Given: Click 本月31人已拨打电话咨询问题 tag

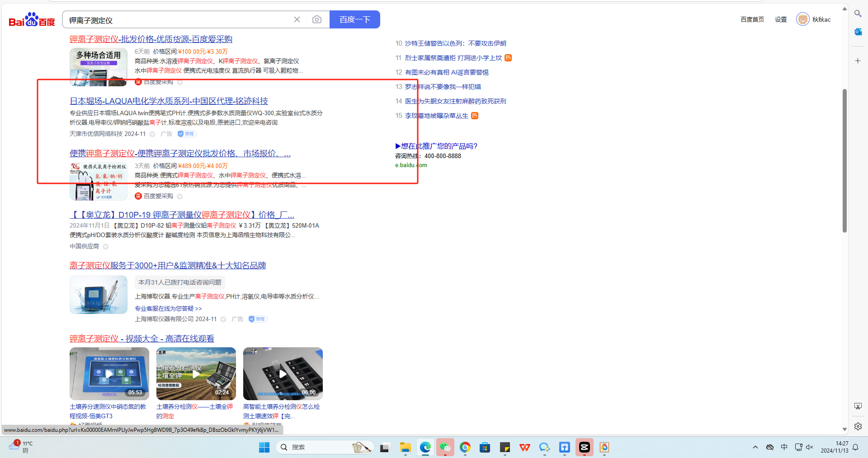Looking at the screenshot, I should 180,282.
